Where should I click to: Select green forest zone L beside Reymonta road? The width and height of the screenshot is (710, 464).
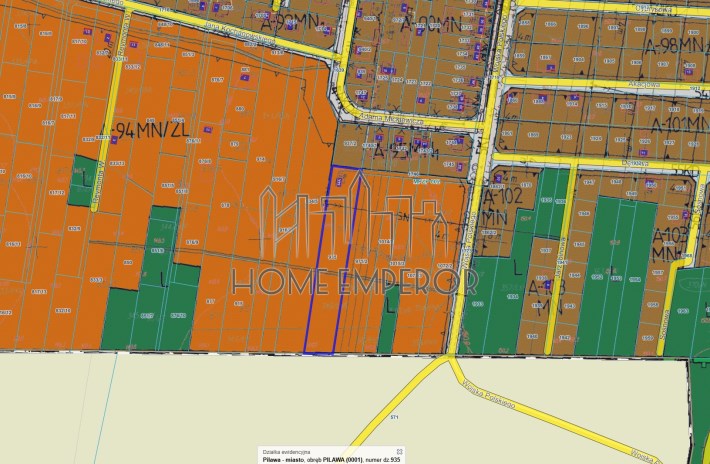pyautogui.click(x=82, y=181)
